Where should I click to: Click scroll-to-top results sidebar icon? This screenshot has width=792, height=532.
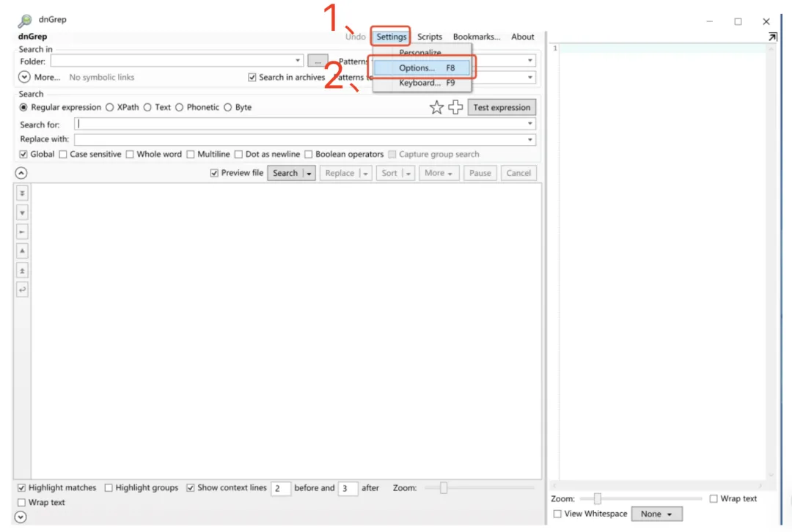[x=22, y=270]
